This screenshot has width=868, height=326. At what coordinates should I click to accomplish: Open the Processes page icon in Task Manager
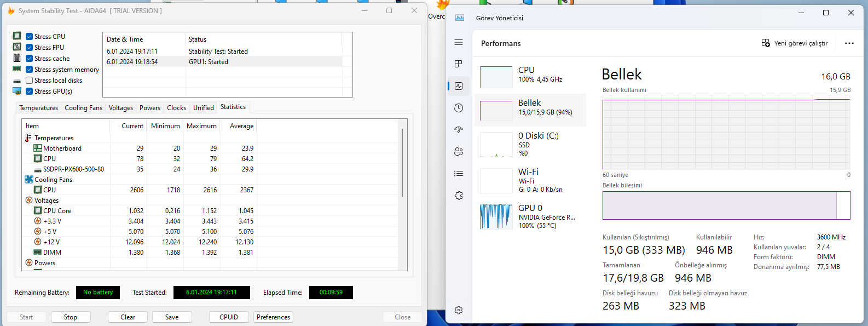[459, 64]
